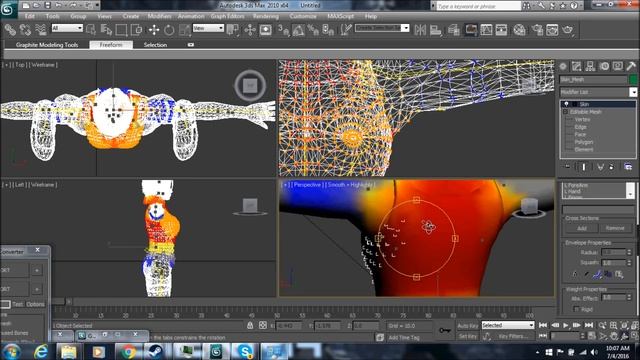Toggle Angle Snap
This screenshot has width=640, height=360.
298,30
